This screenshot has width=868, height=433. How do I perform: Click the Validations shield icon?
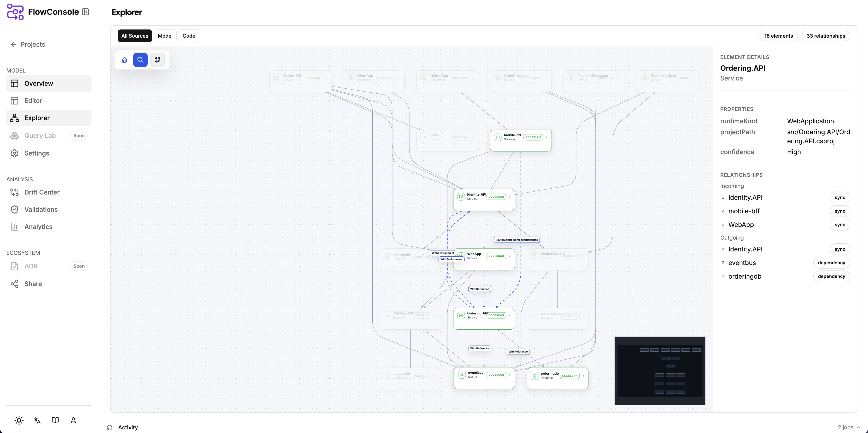[14, 209]
